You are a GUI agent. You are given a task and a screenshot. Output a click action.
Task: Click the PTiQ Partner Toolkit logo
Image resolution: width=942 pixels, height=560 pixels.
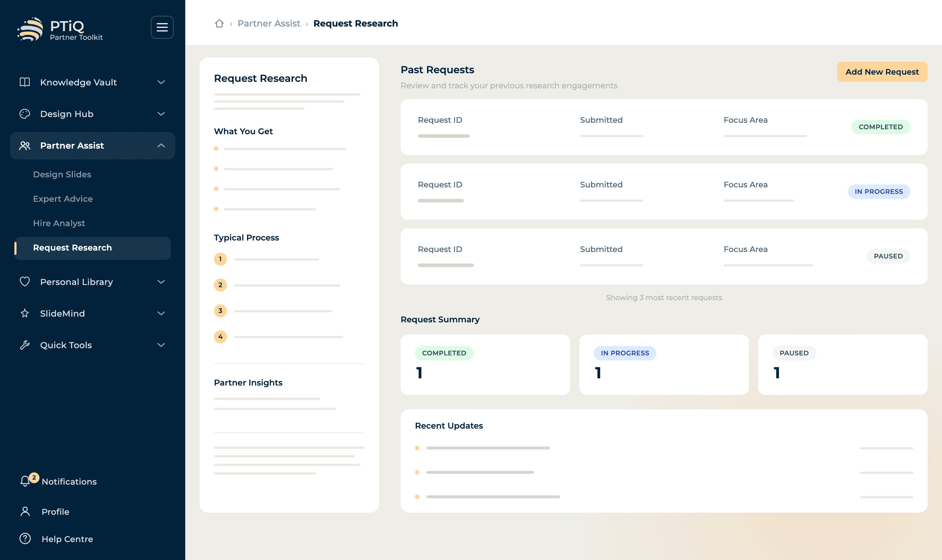(60, 29)
